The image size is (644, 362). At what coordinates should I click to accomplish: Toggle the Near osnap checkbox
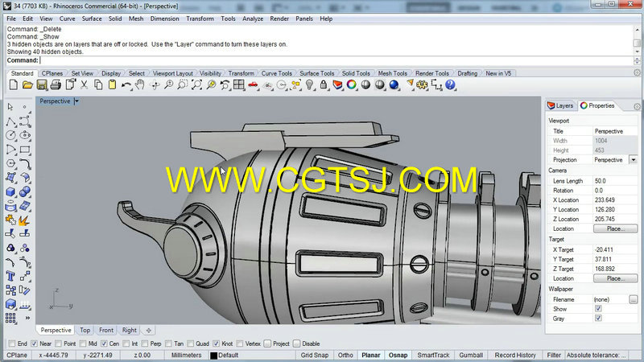[35, 343]
